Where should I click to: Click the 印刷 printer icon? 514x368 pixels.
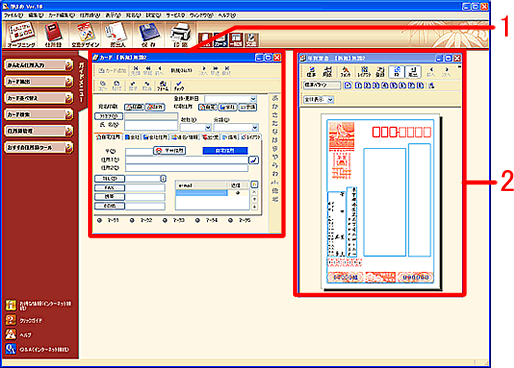tap(180, 34)
